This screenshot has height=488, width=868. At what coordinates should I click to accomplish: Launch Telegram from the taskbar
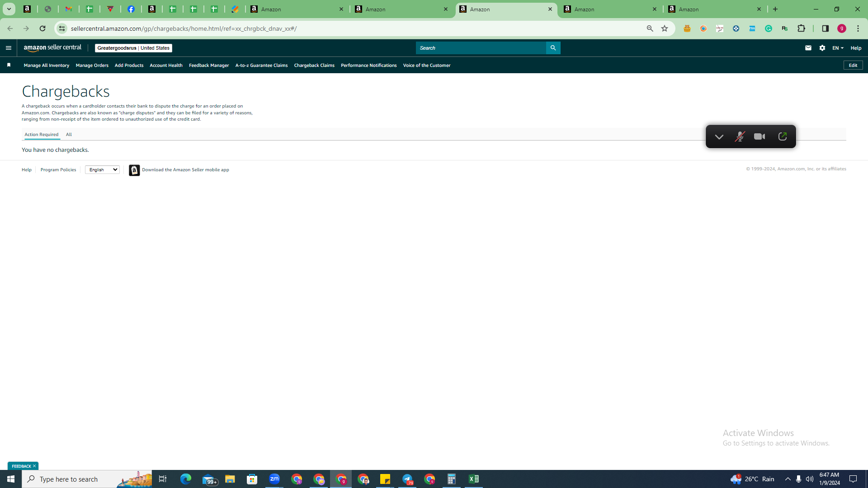(407, 479)
